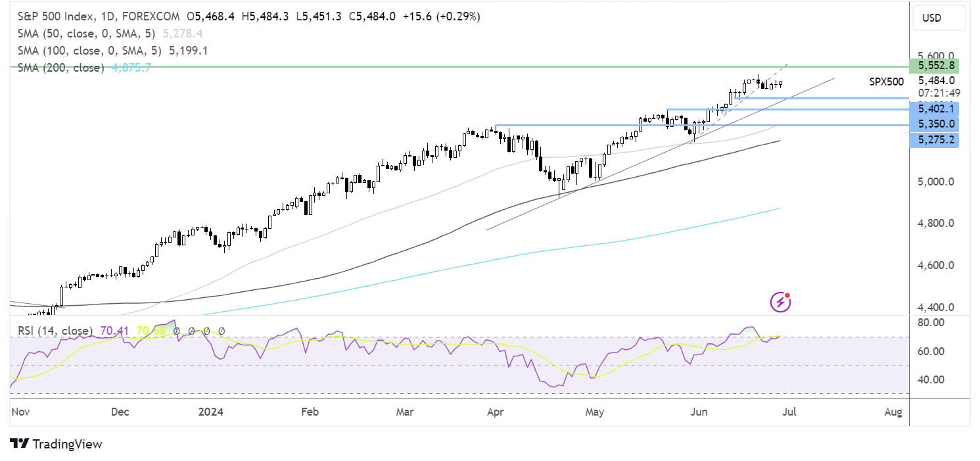Click the +15.6 (+0.29%) change value
This screenshot has width=980, height=461.
(440, 16)
